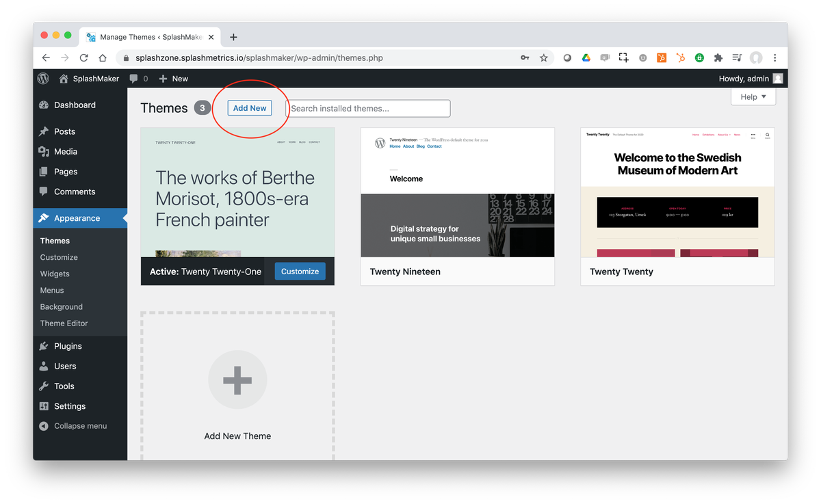
Task: Open the Chrome three-dot menu
Action: [775, 58]
